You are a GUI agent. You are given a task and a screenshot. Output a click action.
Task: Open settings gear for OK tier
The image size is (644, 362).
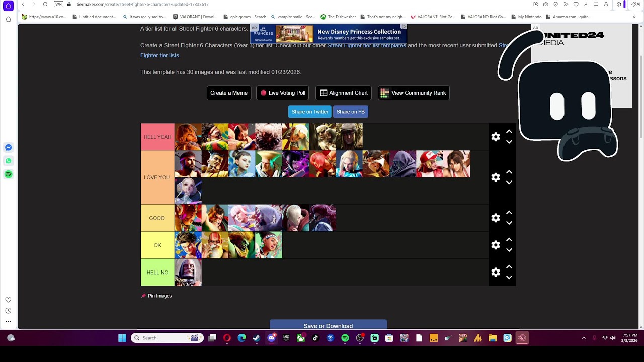point(496,245)
